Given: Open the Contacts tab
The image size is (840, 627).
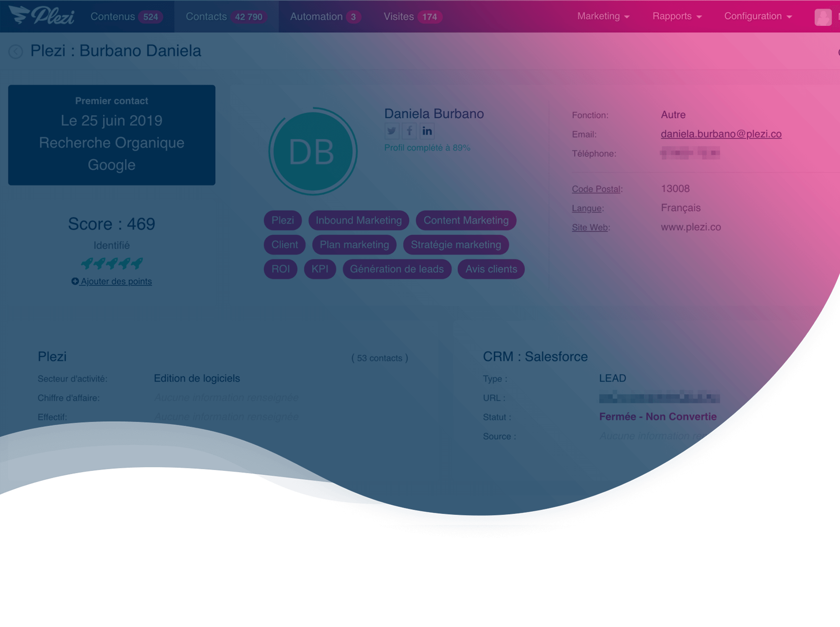Looking at the screenshot, I should (226, 16).
